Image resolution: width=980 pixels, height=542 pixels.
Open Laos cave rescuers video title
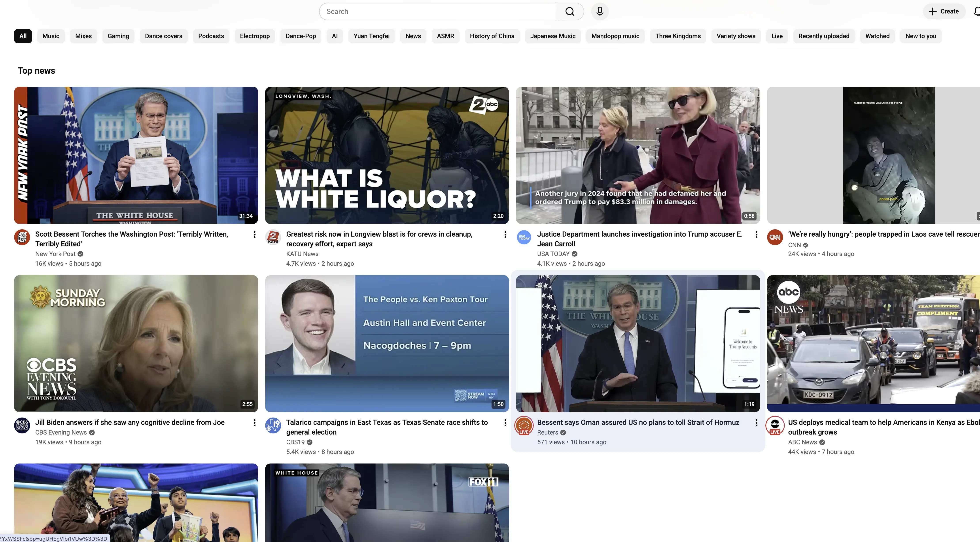point(884,235)
